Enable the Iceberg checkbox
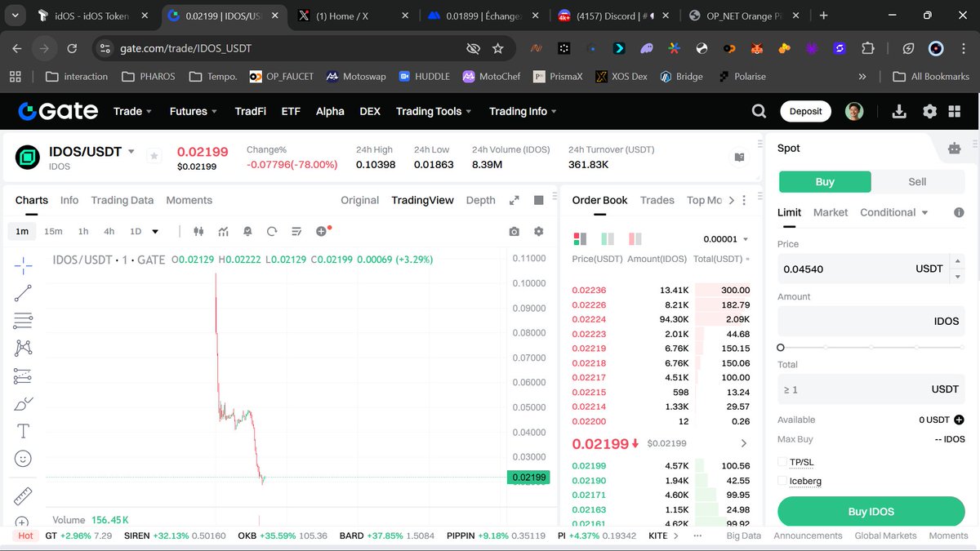 (783, 481)
